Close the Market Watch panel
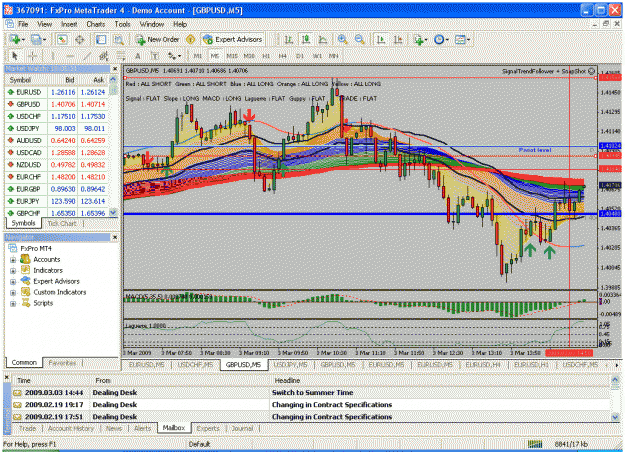 point(115,69)
